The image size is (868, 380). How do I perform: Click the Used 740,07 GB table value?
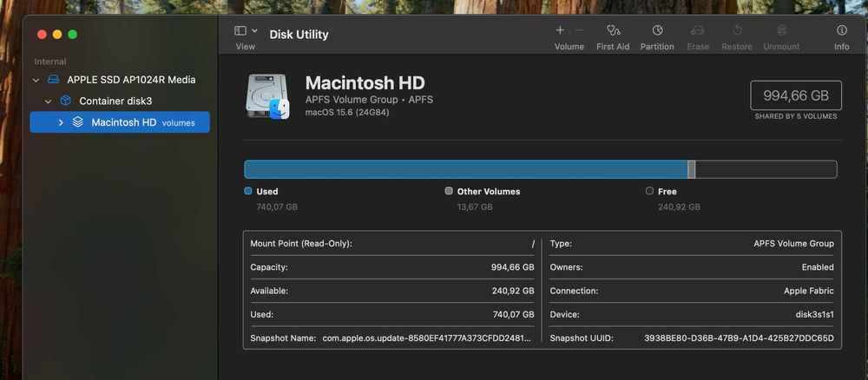[514, 314]
